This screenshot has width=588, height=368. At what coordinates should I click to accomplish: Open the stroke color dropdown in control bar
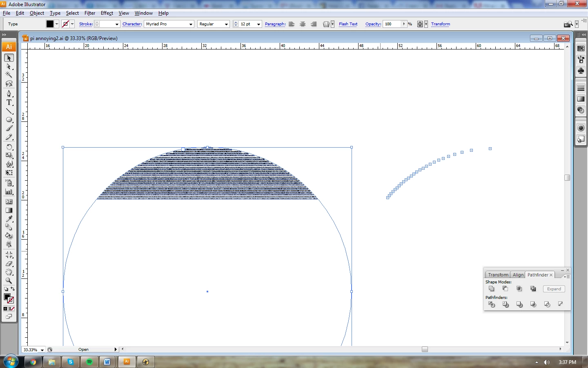point(72,24)
